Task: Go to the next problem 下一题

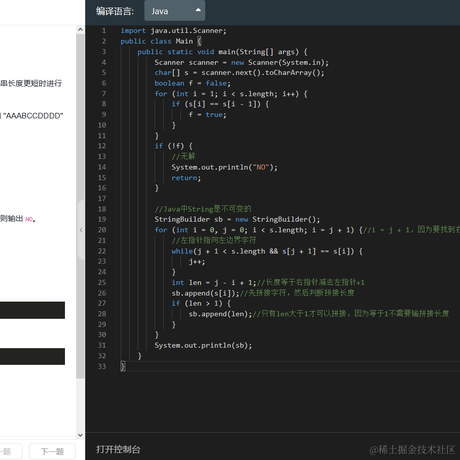Action: click(52, 451)
